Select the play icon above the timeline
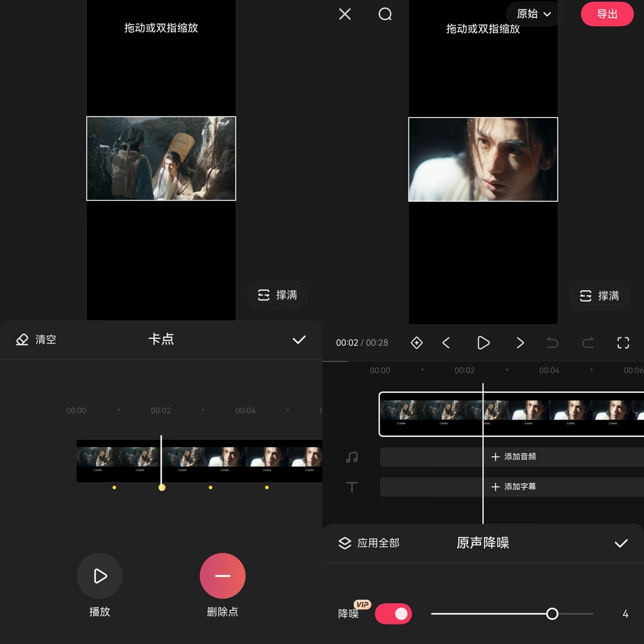Image resolution: width=644 pixels, height=644 pixels. pyautogui.click(x=482, y=342)
